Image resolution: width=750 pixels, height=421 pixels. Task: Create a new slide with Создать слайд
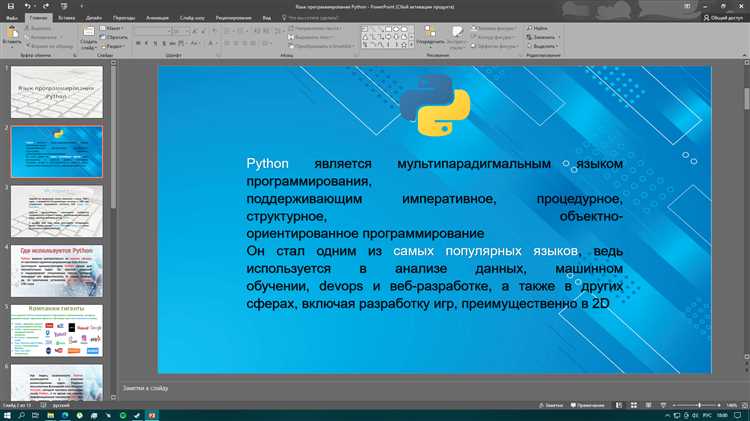(x=88, y=38)
